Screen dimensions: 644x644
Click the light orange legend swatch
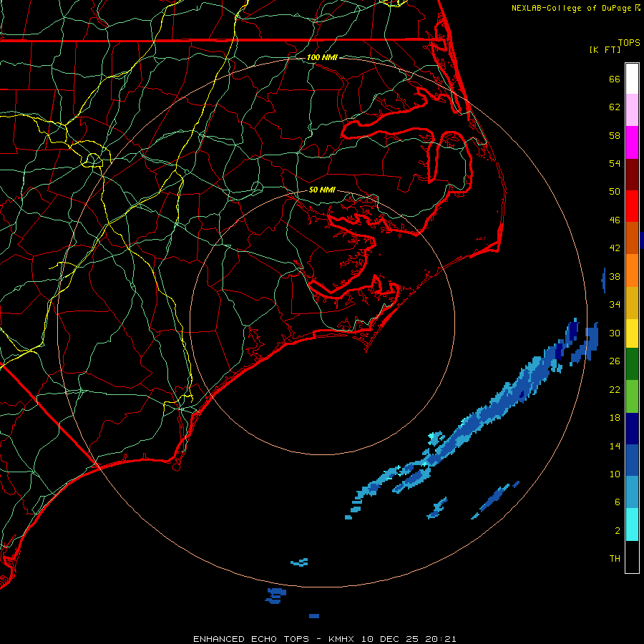pos(632,270)
